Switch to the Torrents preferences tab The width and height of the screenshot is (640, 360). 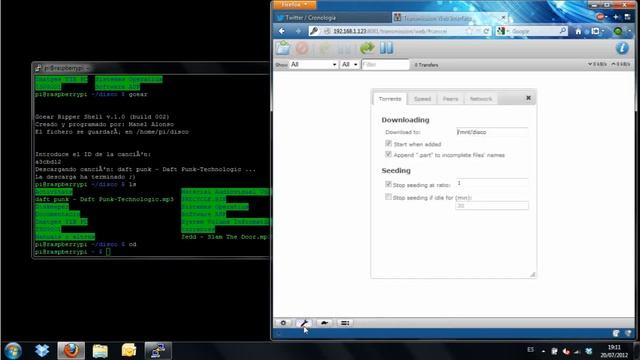390,99
